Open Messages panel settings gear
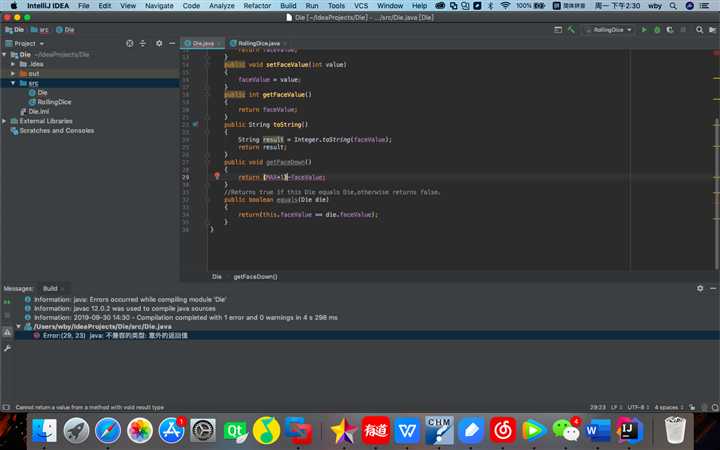720x450 pixels. click(x=700, y=288)
